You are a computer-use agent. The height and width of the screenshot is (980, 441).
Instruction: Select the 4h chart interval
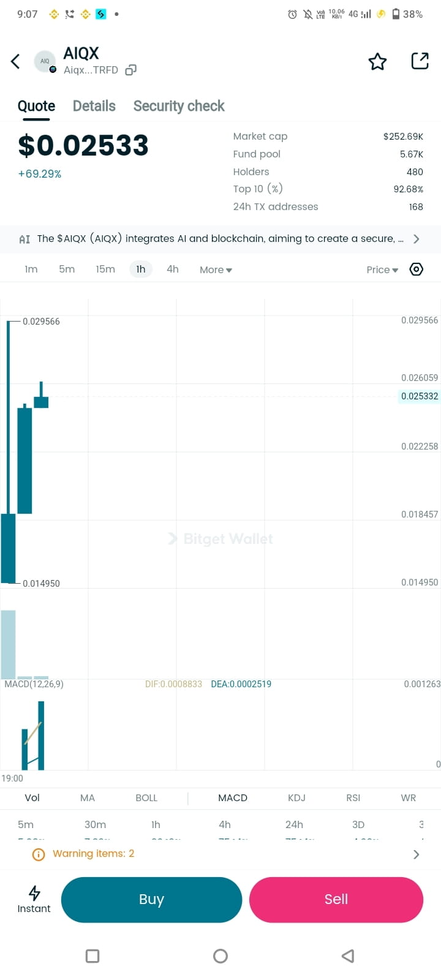click(173, 269)
